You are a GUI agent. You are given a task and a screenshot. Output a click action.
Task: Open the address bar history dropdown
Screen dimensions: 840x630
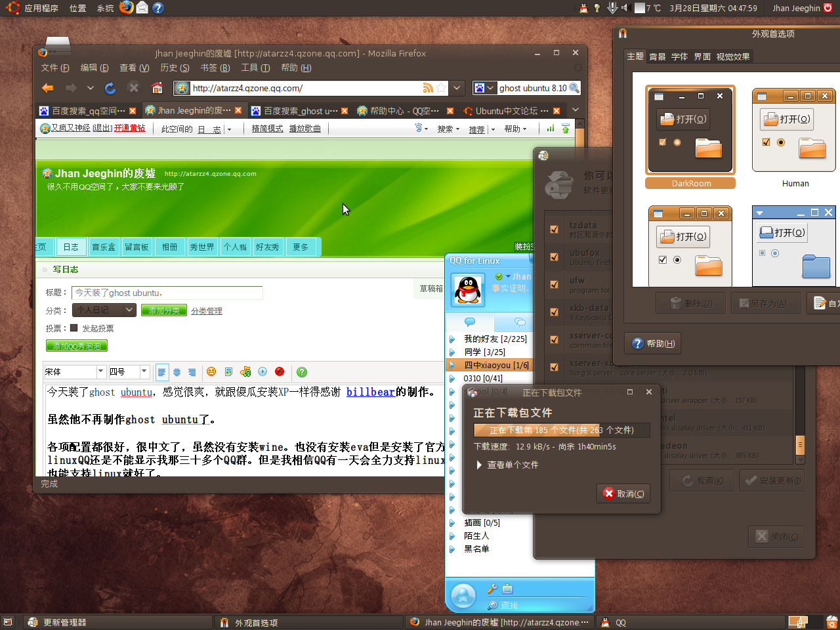(x=457, y=88)
